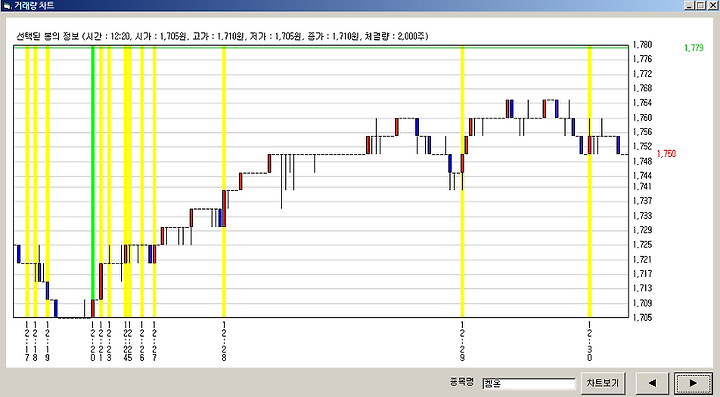The image size is (720, 397).
Task: Click the red 1,750 current price label
Action: coord(666,154)
